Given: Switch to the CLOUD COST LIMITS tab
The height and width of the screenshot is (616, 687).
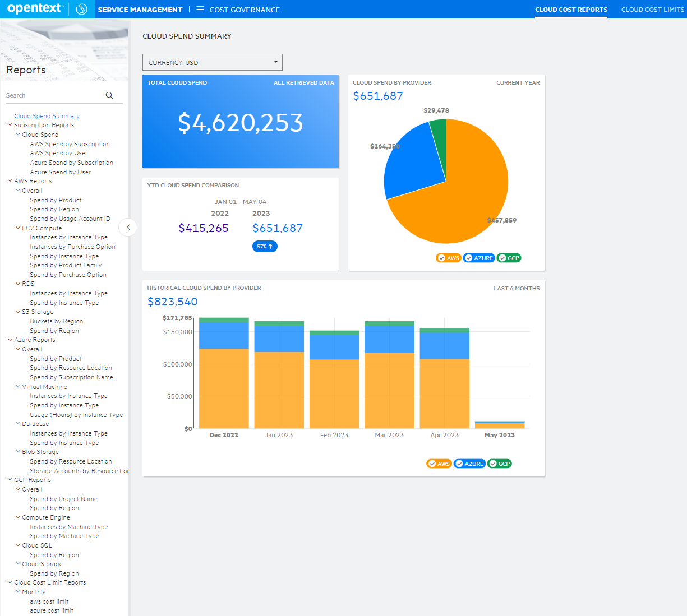Looking at the screenshot, I should tap(652, 10).
